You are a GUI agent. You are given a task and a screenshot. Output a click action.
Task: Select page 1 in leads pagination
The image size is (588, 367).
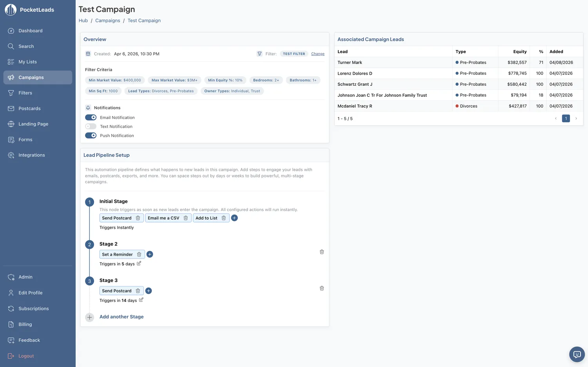point(566,118)
